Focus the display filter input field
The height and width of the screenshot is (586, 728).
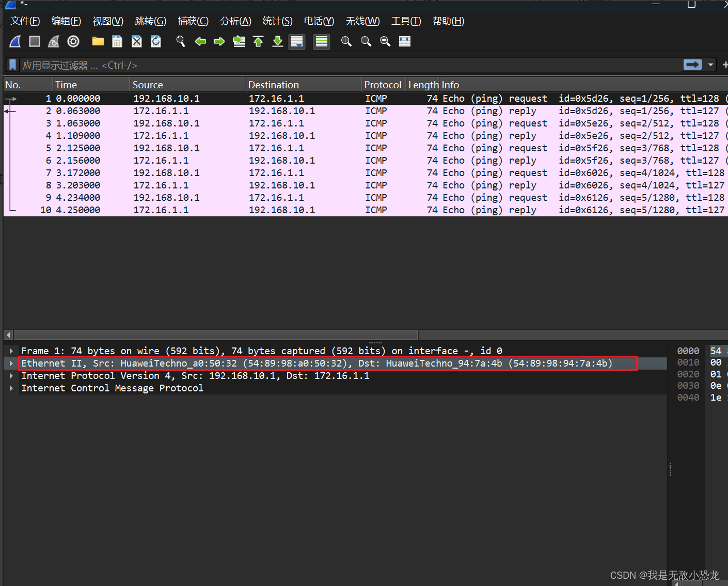pyautogui.click(x=351, y=65)
